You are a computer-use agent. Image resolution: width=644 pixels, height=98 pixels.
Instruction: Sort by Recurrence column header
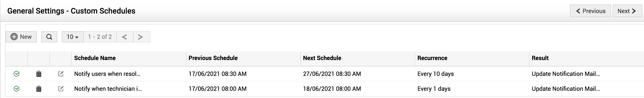pyautogui.click(x=432, y=58)
